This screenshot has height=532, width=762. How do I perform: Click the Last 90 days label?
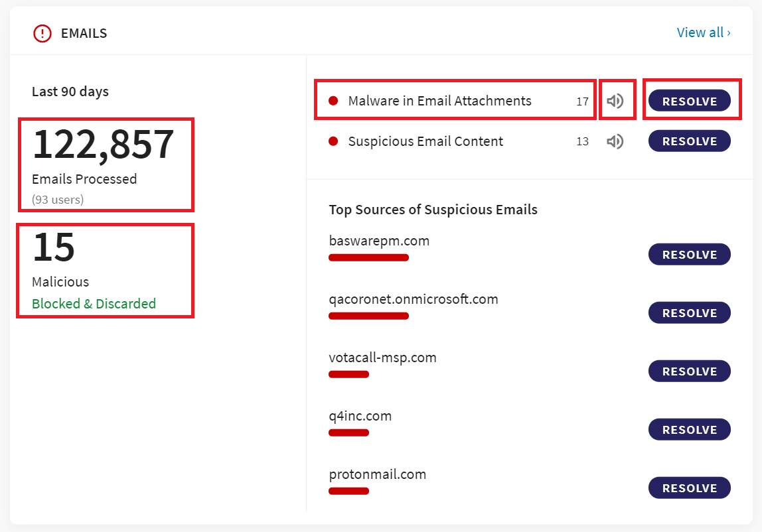pos(70,92)
